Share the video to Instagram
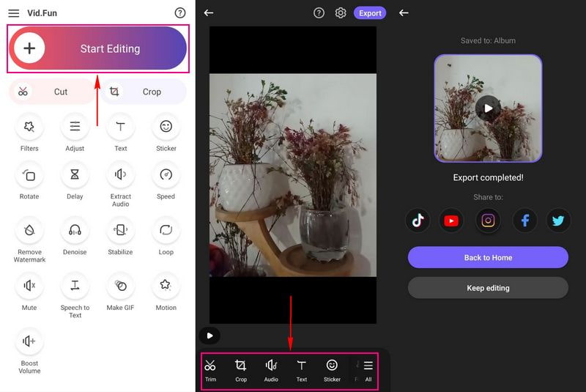Viewport: 586px width, 392px height. [x=488, y=221]
